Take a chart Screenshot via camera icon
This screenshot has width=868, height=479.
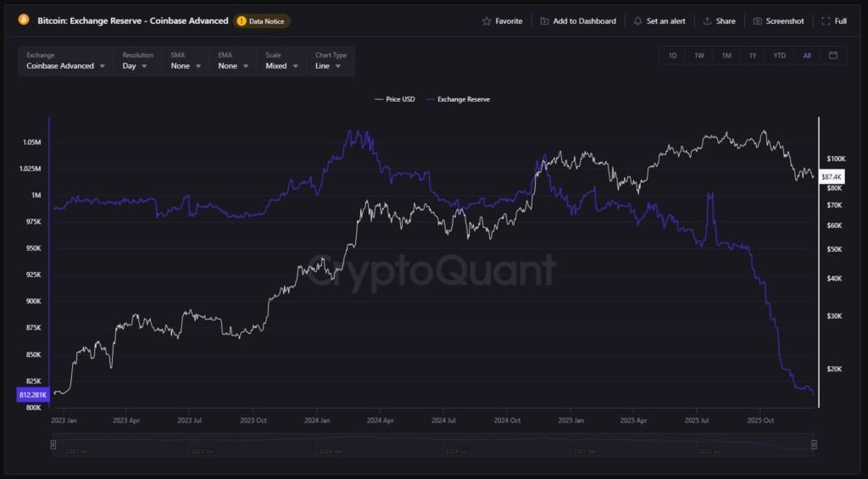click(758, 21)
